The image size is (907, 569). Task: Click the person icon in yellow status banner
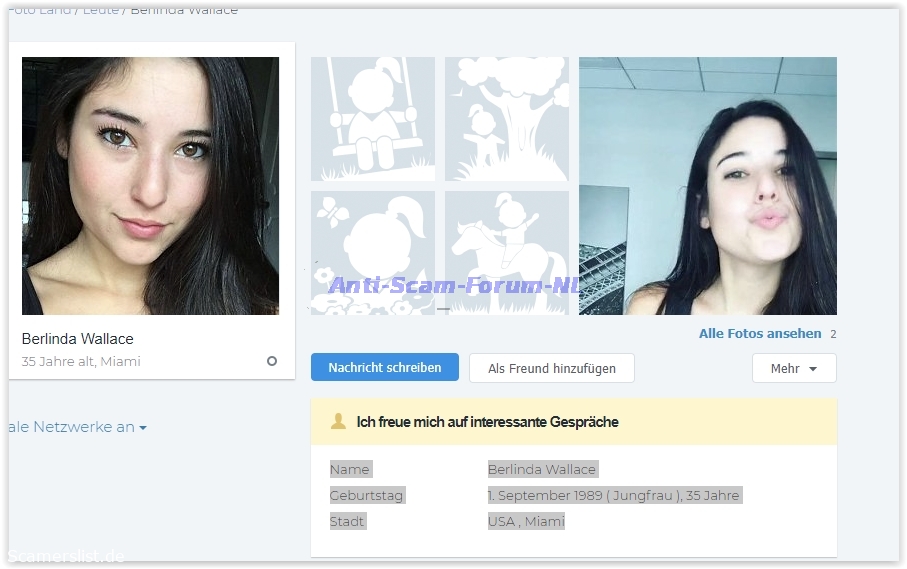pos(338,422)
